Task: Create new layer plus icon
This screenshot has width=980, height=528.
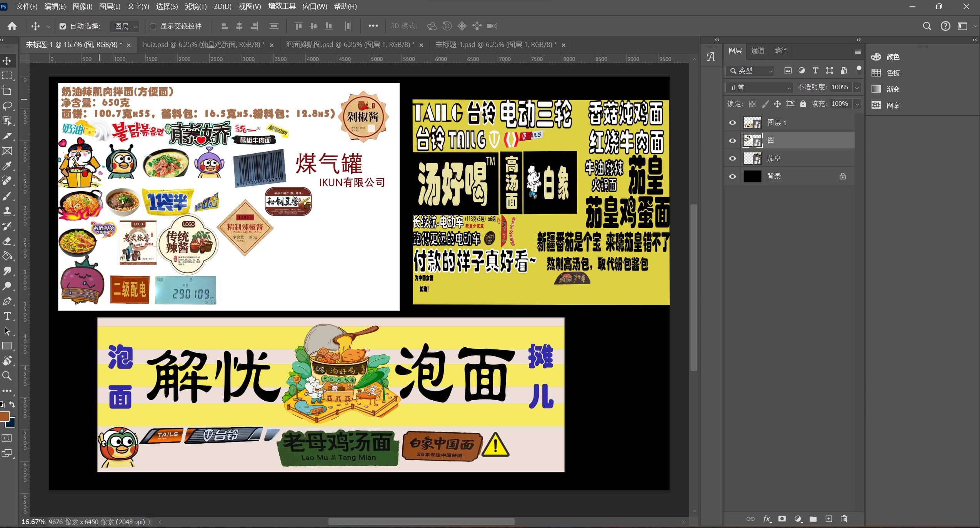Action: [828, 519]
